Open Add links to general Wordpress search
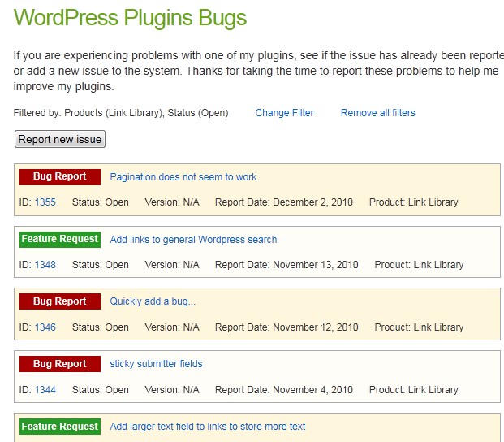Viewport: 504px width, 442px height. coord(193,240)
